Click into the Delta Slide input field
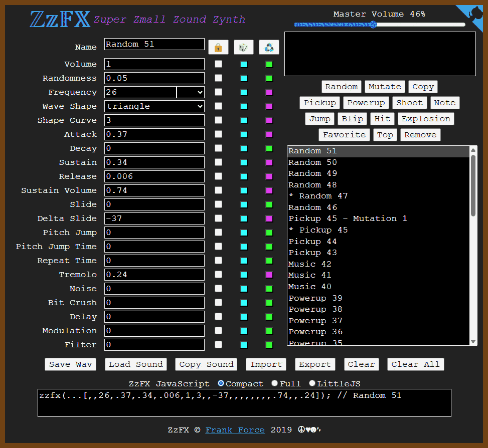 point(154,218)
